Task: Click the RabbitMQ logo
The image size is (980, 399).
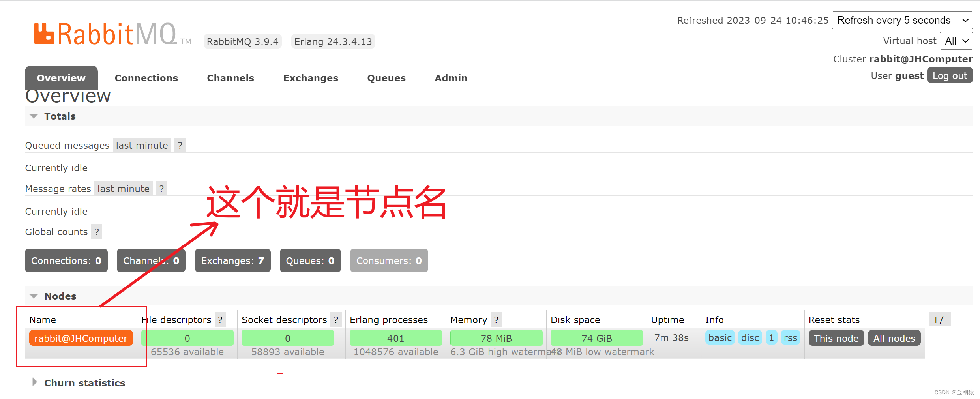Action: 112,34
